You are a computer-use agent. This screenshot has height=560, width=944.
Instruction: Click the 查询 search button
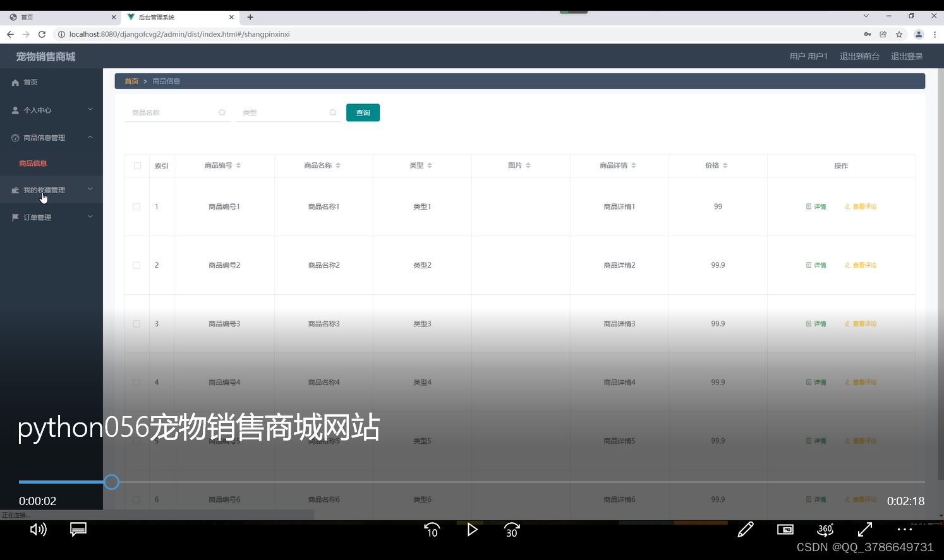(363, 112)
